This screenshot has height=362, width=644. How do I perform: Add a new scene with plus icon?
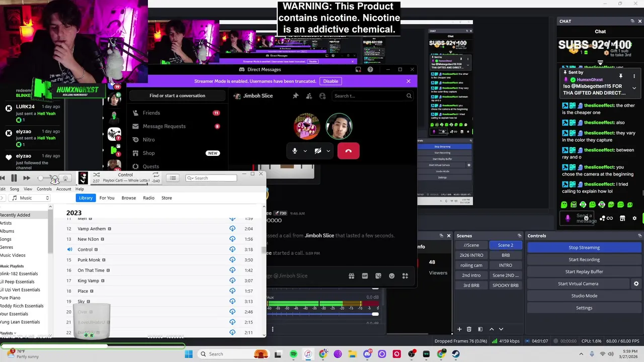click(x=459, y=329)
